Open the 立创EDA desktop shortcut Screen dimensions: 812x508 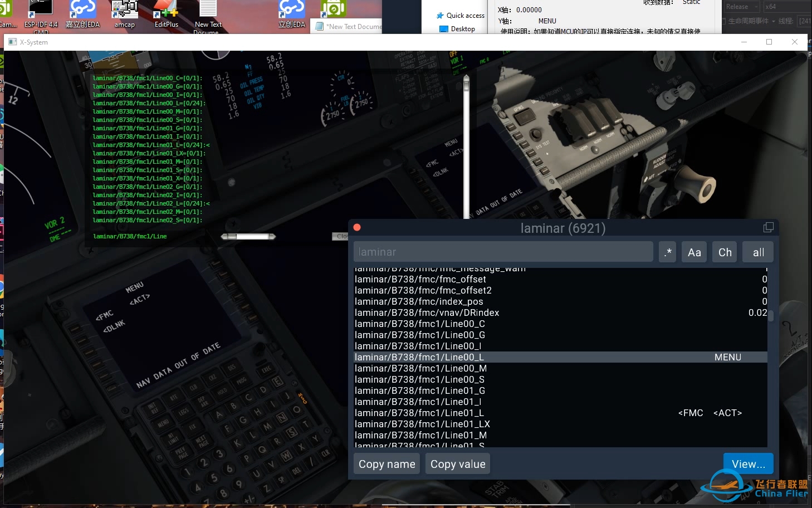click(292, 14)
